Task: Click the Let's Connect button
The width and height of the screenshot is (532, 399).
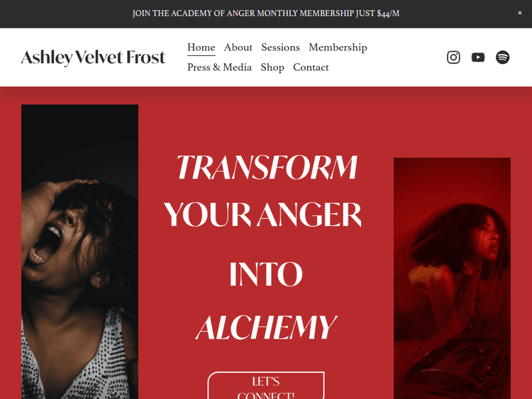Action: pos(266,386)
